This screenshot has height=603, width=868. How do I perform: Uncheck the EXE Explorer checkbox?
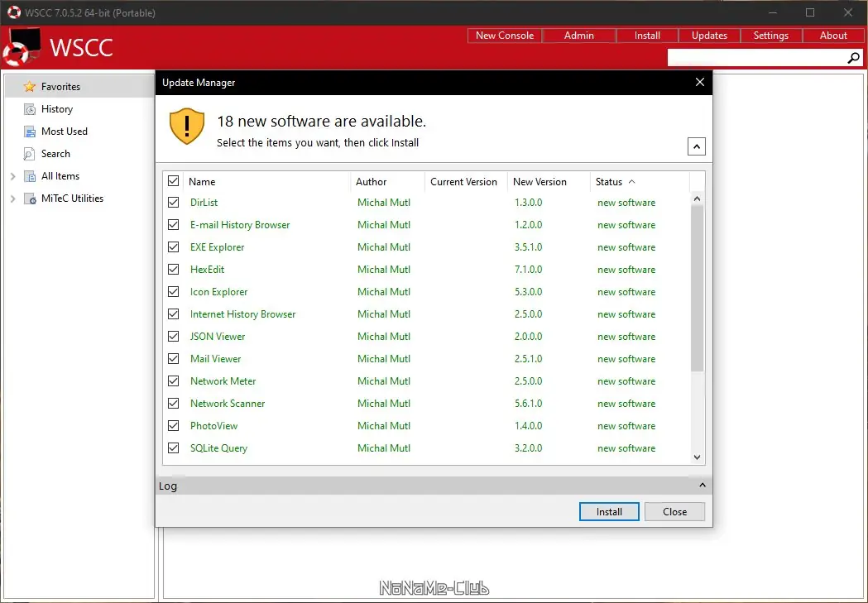pos(173,246)
